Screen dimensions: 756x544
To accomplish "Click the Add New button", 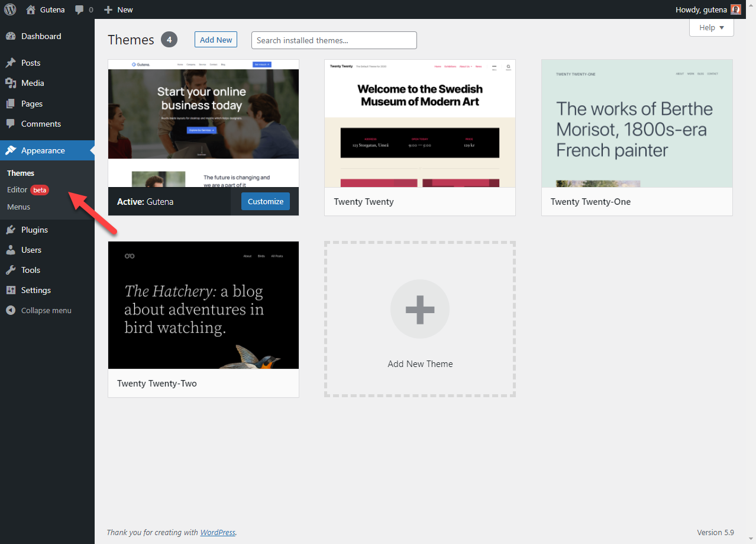I will pos(216,40).
